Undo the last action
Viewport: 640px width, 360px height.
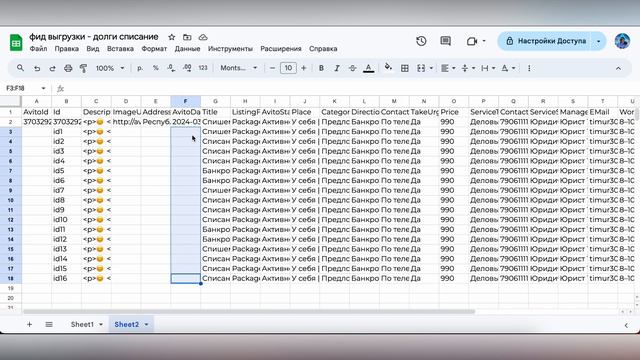click(x=37, y=68)
